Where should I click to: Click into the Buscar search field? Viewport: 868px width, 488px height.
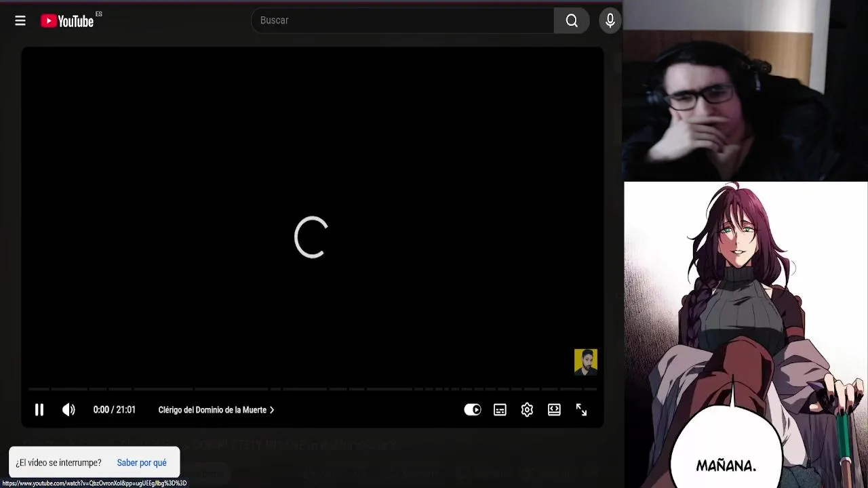[x=403, y=20]
